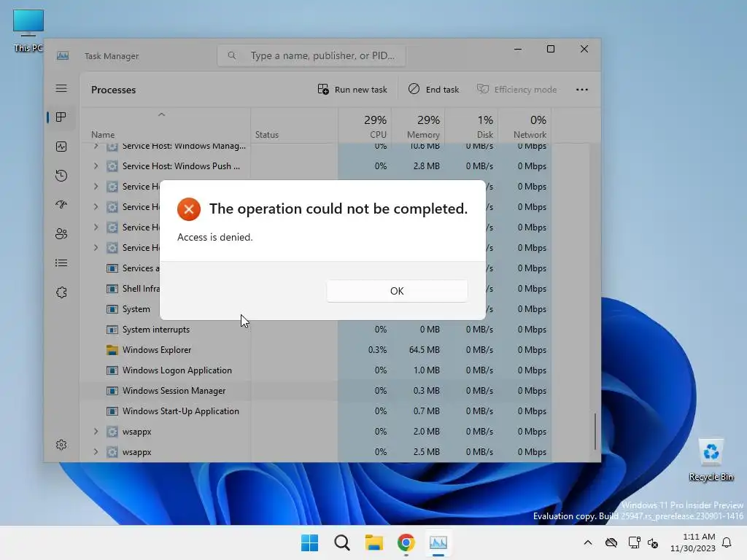Viewport: 747px width, 560px height.
Task: Click the red error icon in dialog
Action: tap(189, 209)
